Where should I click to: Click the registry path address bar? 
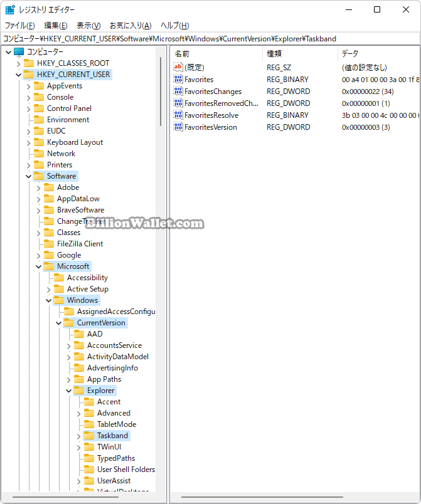tap(210, 39)
